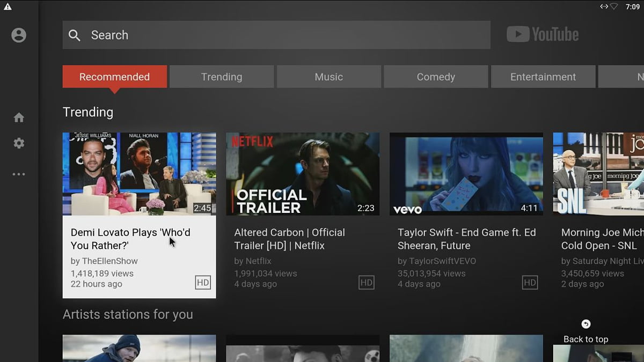Click the three-dot more options icon
Screen dimensions: 644x362
[19, 174]
